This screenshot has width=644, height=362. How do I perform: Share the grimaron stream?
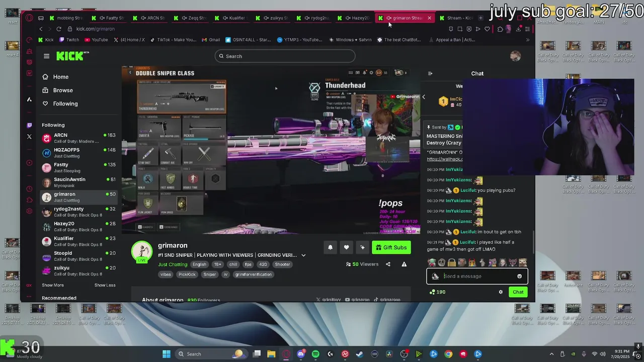click(388, 264)
